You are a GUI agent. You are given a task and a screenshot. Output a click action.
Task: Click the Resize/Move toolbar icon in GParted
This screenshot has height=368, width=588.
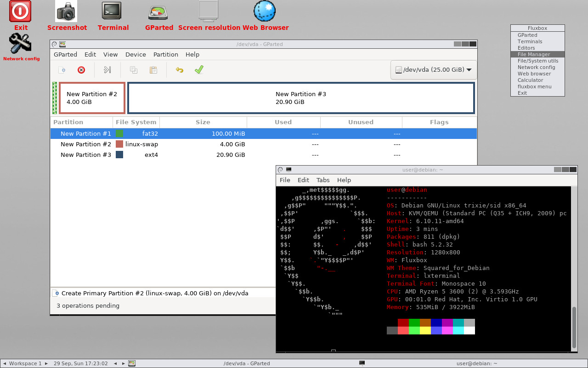(x=107, y=70)
